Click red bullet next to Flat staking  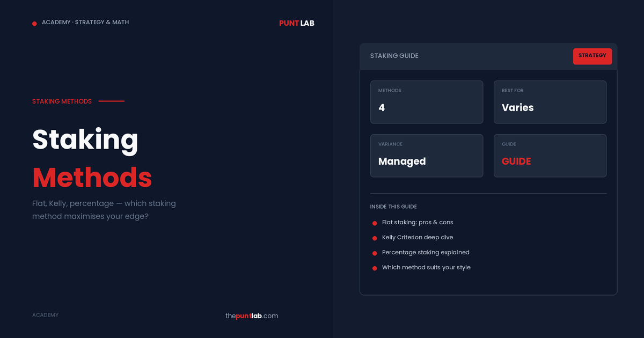pos(375,223)
